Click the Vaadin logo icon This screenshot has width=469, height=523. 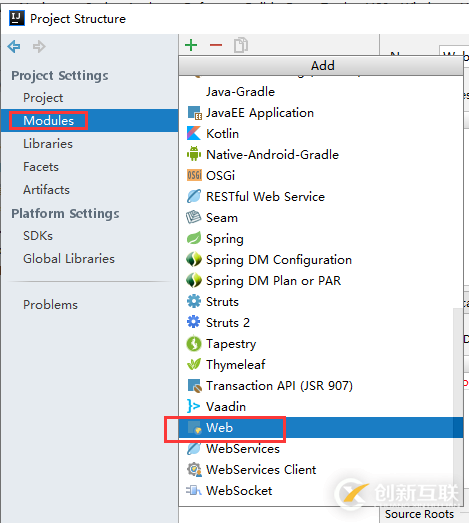pyautogui.click(x=193, y=406)
